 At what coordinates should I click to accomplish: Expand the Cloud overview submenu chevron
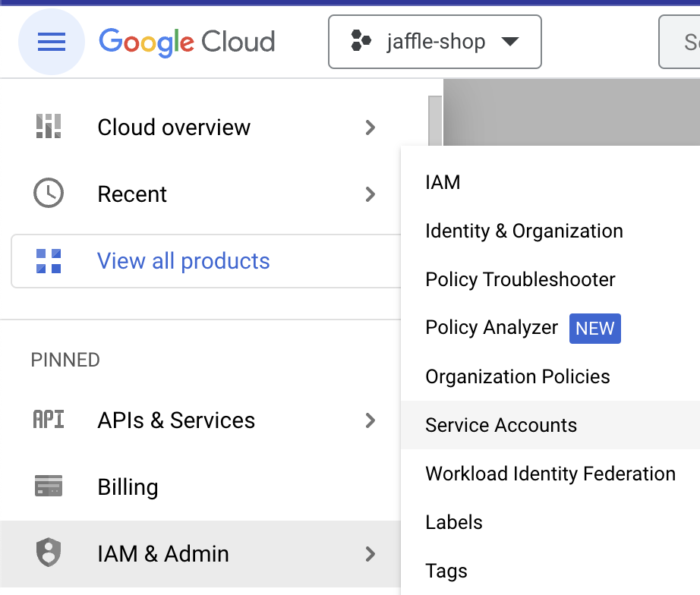(x=370, y=127)
